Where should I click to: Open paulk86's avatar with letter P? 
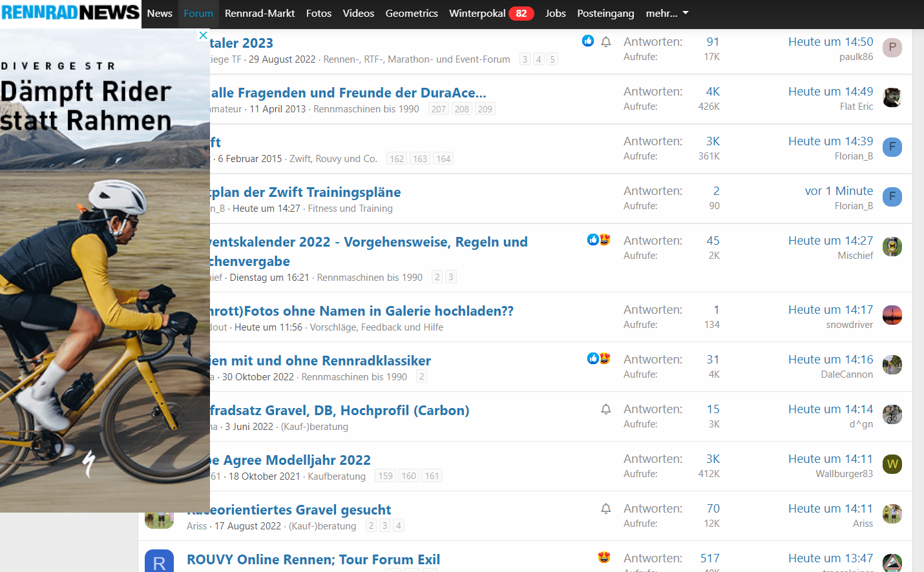(x=892, y=48)
